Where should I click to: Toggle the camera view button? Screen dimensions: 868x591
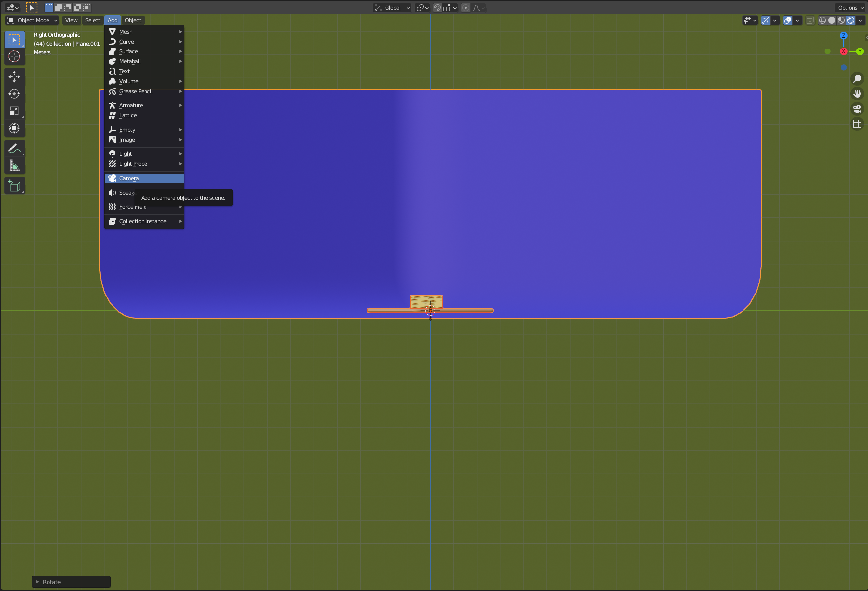(857, 109)
